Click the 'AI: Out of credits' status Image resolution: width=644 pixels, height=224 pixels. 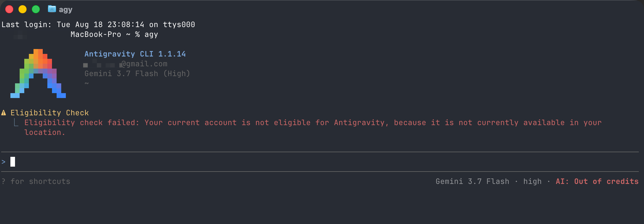tap(597, 181)
